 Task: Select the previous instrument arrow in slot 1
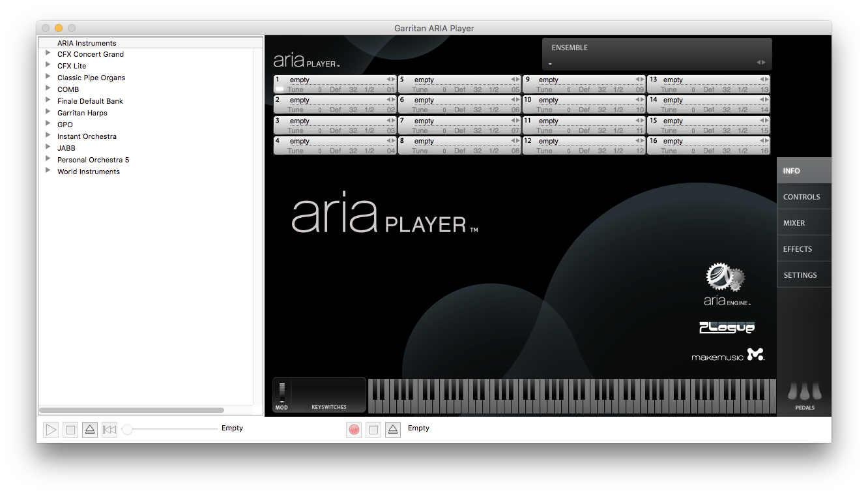click(387, 80)
